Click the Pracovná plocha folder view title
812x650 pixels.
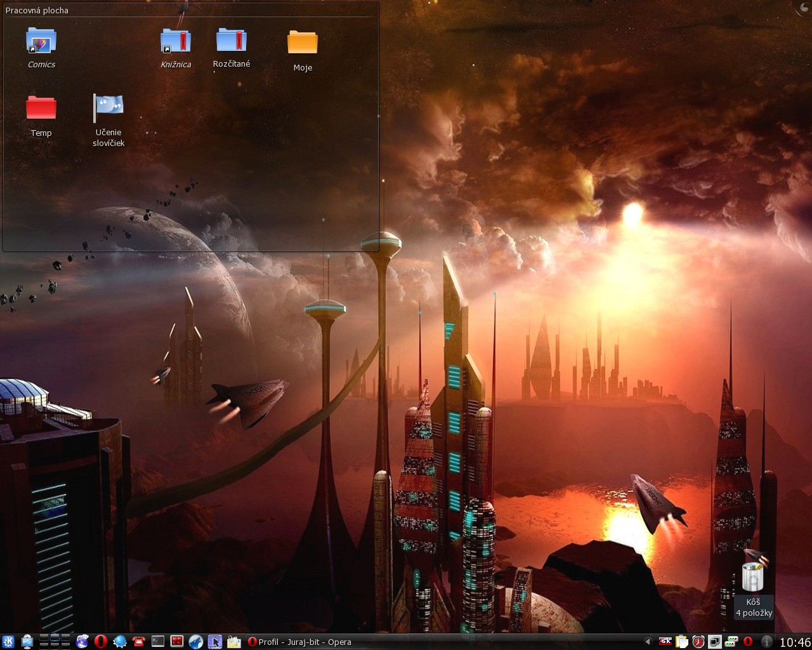pyautogui.click(x=37, y=10)
